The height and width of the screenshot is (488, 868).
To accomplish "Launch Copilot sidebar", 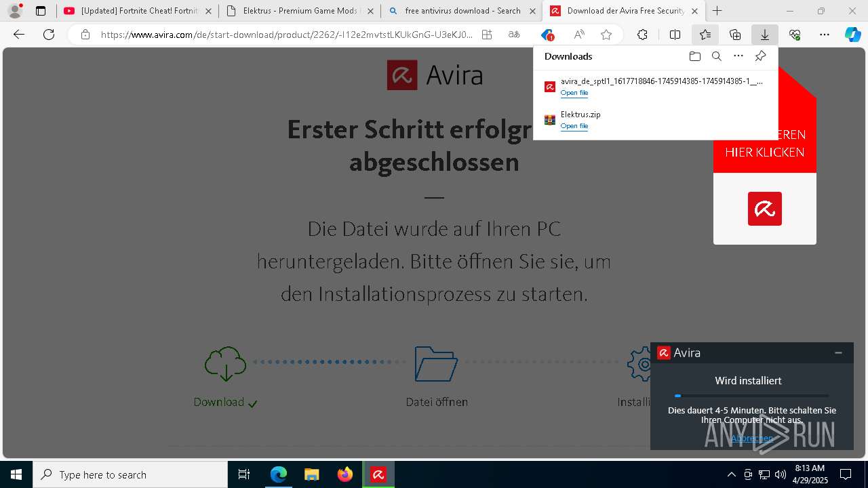I will coord(852,35).
